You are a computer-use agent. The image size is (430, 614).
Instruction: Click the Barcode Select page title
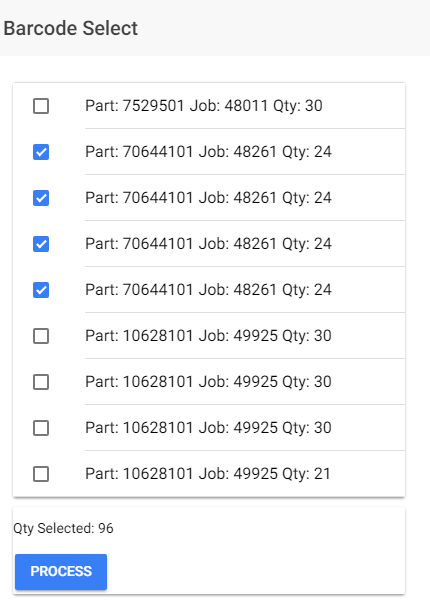tap(70, 28)
